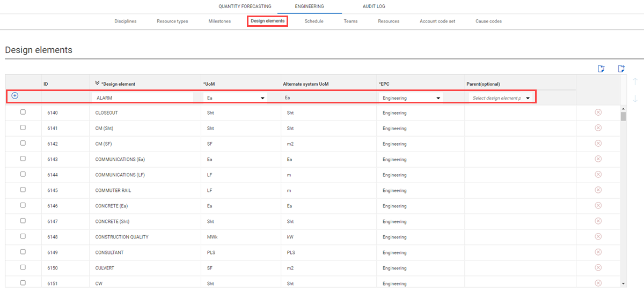Delete the CLOSEOUT row using its remove icon
This screenshot has width=644, height=292.
[x=598, y=113]
